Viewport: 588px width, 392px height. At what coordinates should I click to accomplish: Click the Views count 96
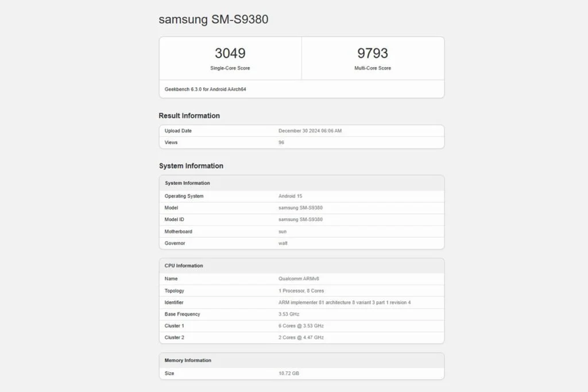pyautogui.click(x=281, y=142)
